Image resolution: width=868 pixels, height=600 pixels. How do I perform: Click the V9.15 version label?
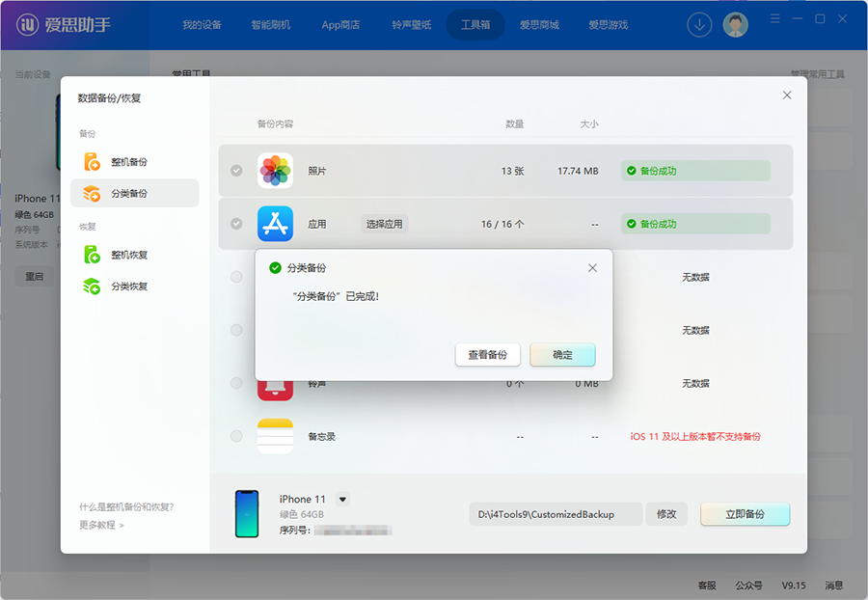tap(794, 586)
